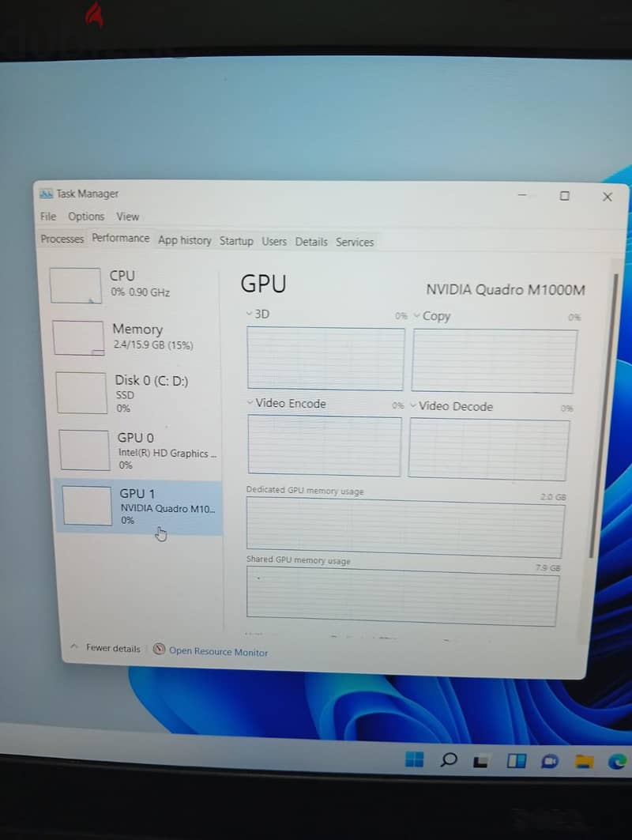Click the Dedicated GPU memory usage graph

[x=405, y=527]
